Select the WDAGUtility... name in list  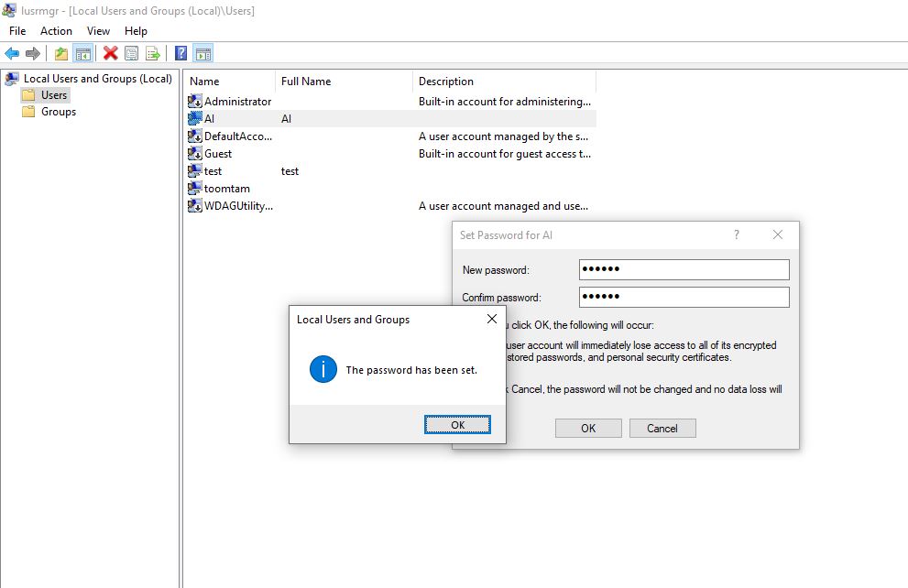pos(238,205)
